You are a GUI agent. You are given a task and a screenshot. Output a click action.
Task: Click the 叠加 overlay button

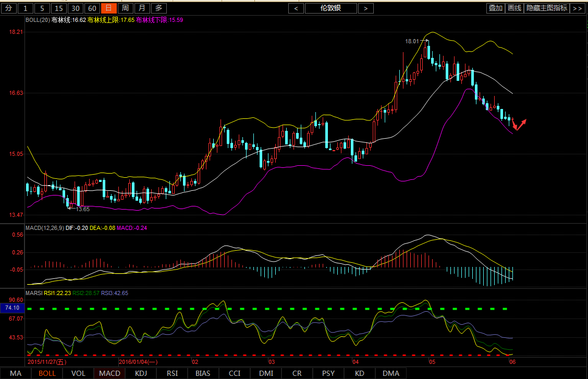[495, 8]
